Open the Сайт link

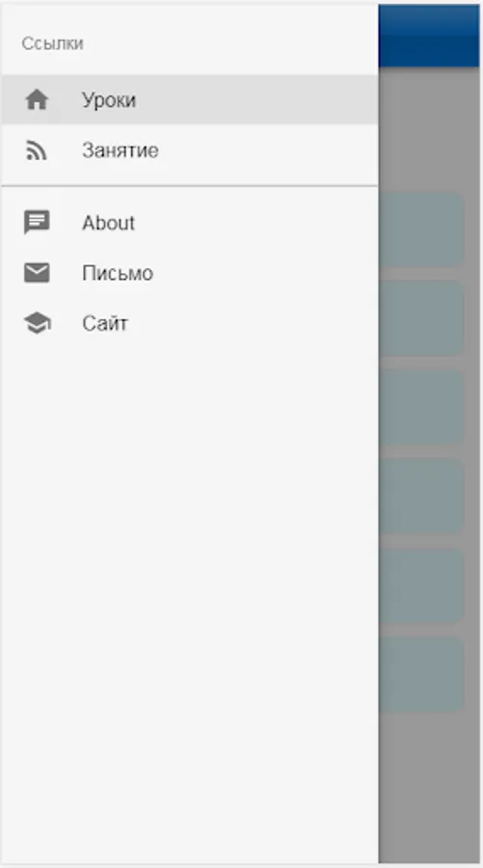coord(190,323)
